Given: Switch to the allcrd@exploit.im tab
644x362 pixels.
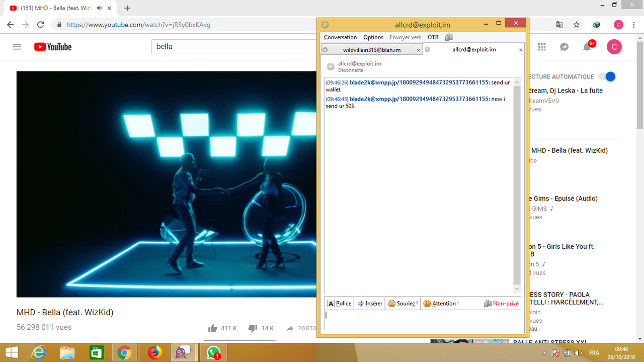Looking at the screenshot, I should [474, 50].
